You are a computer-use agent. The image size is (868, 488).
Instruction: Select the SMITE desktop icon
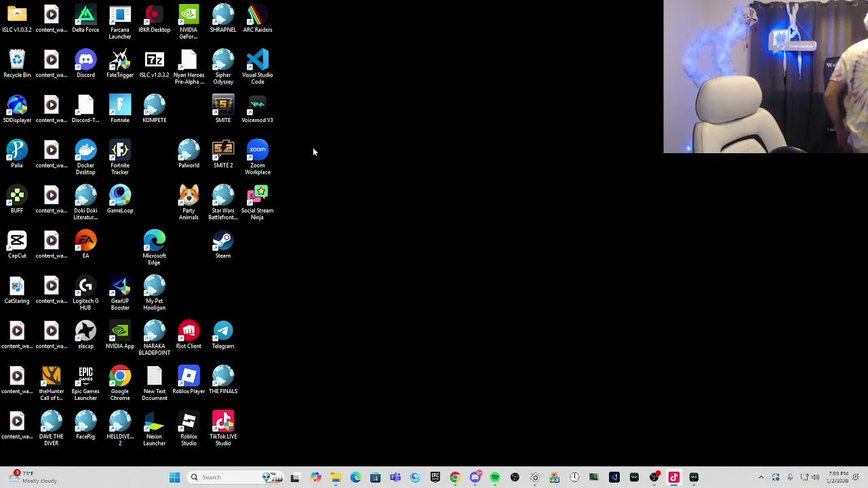click(x=223, y=110)
